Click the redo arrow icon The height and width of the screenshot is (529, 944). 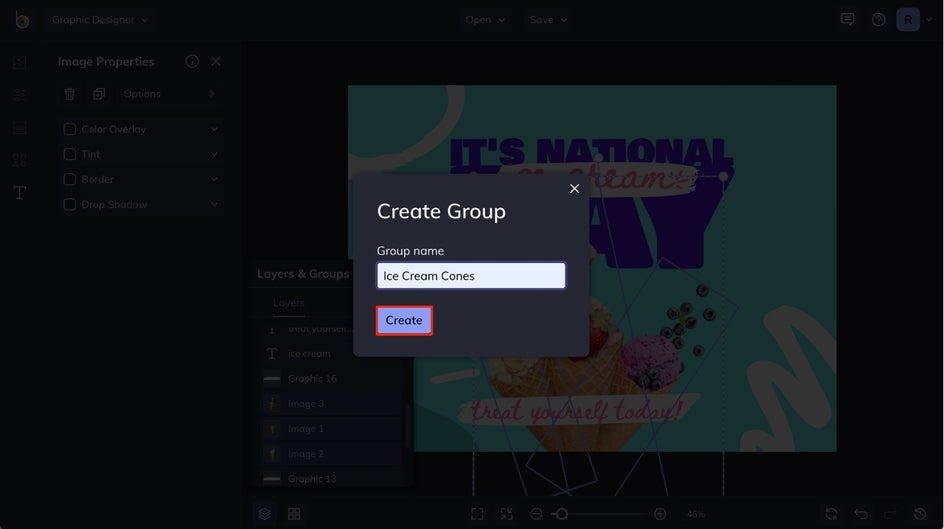pyautogui.click(x=890, y=514)
